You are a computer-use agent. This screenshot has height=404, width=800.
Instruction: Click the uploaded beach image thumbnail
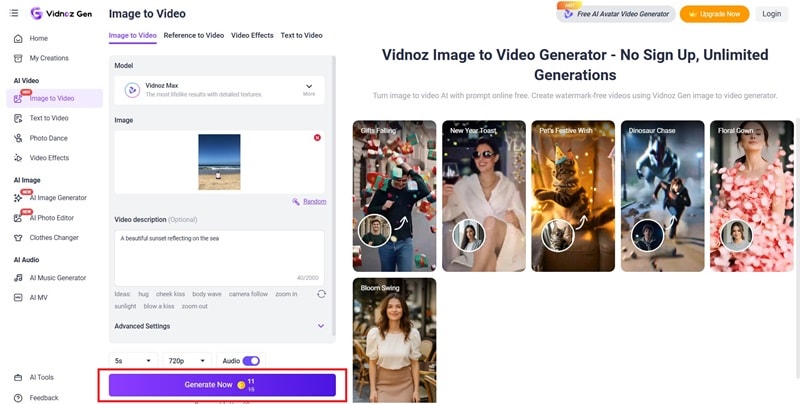click(219, 162)
